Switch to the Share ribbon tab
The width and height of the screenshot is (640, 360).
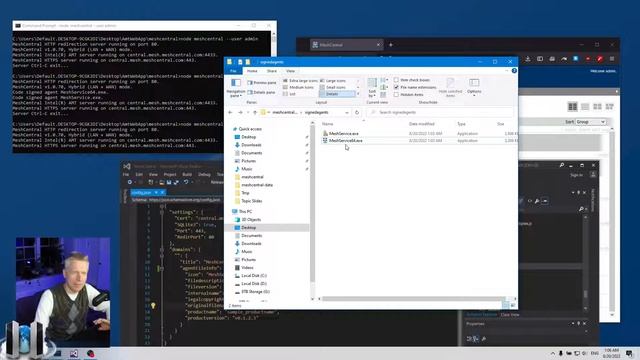[272, 71]
